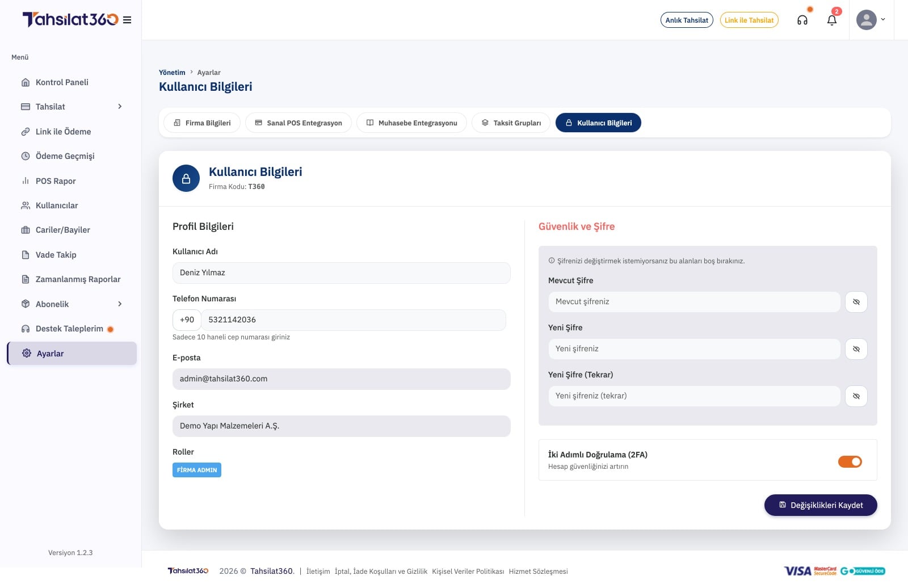
Task: Click the MasterCard SecureCode logo in footer
Action: coord(825,571)
